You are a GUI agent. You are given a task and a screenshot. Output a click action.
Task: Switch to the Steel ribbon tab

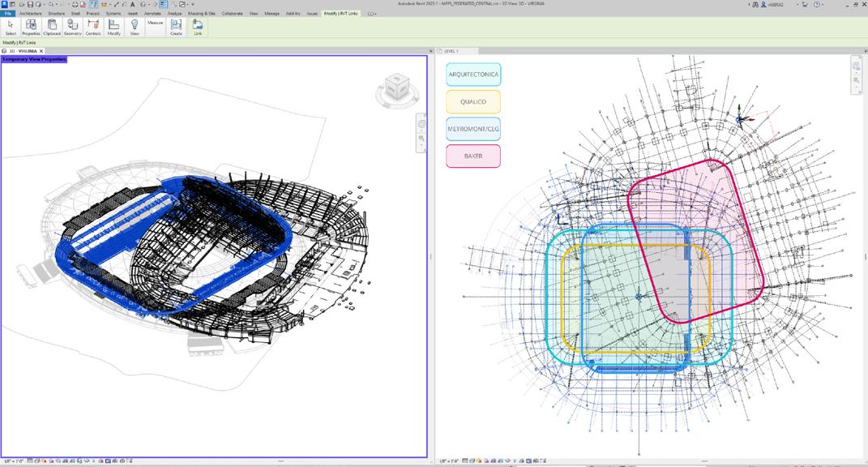(76, 13)
